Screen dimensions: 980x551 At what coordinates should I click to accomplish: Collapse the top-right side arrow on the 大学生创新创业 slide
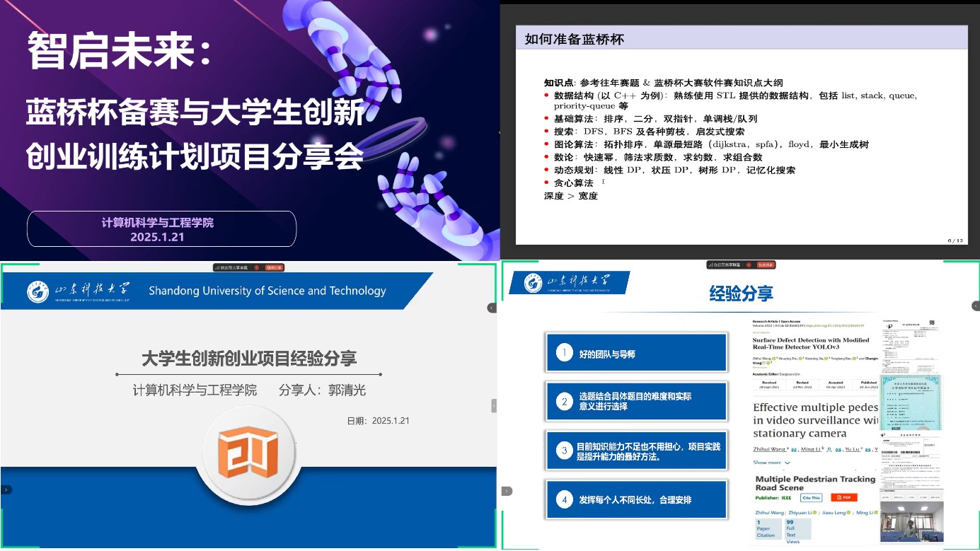tap(491, 308)
